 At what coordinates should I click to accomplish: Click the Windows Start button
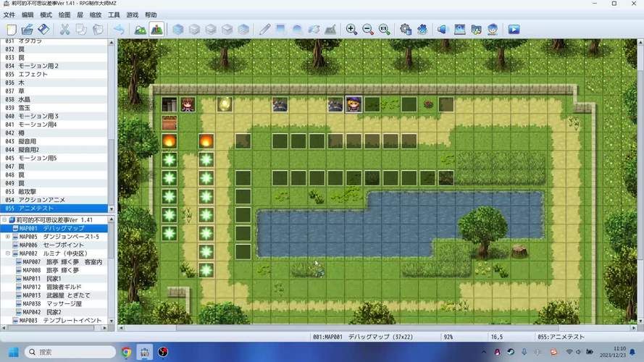tap(13, 352)
